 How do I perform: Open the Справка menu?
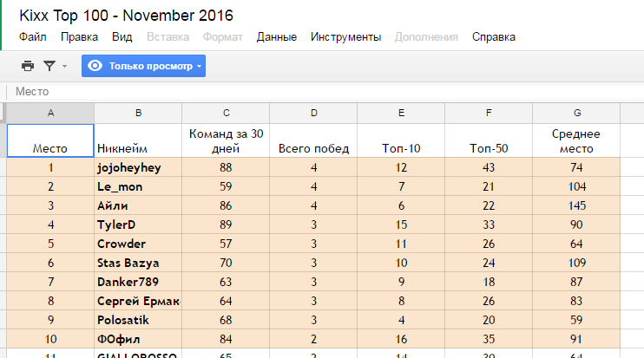tap(494, 37)
